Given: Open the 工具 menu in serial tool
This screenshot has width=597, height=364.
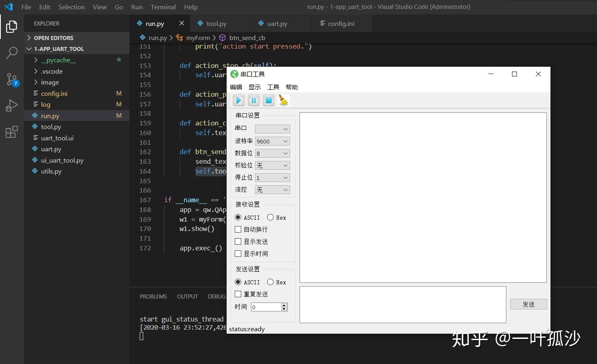Looking at the screenshot, I should [x=273, y=87].
